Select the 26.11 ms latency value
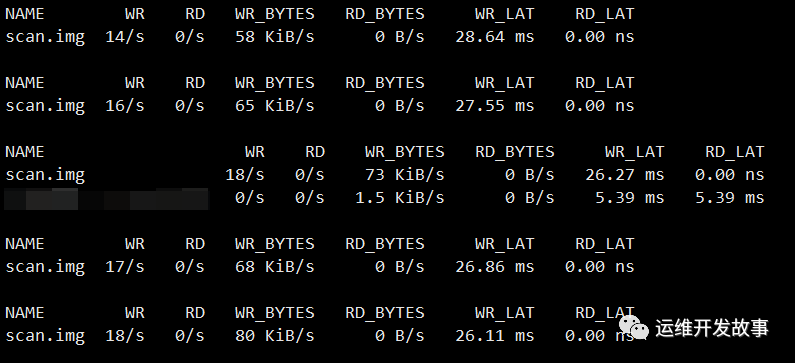This screenshot has height=363, width=795. coord(495,336)
